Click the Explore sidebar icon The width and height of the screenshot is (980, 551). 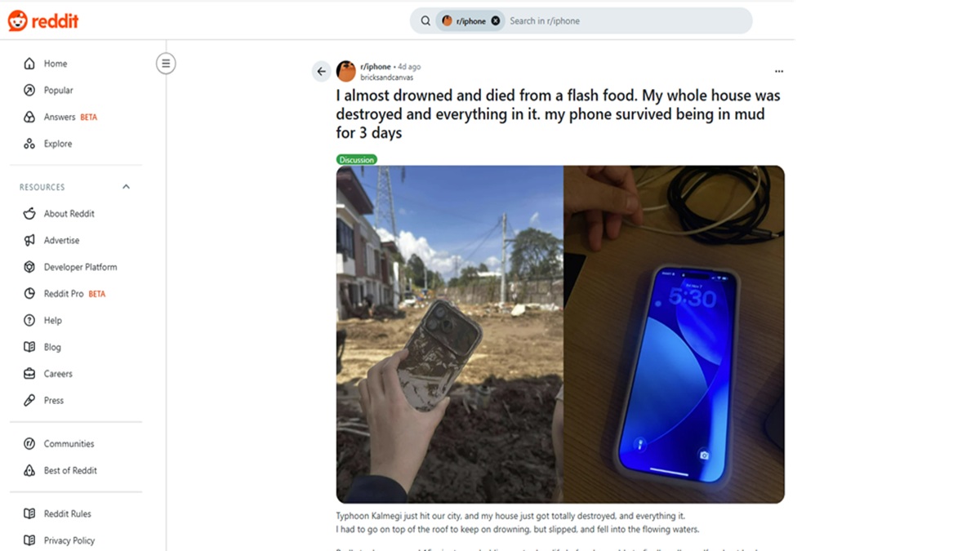[29, 144]
